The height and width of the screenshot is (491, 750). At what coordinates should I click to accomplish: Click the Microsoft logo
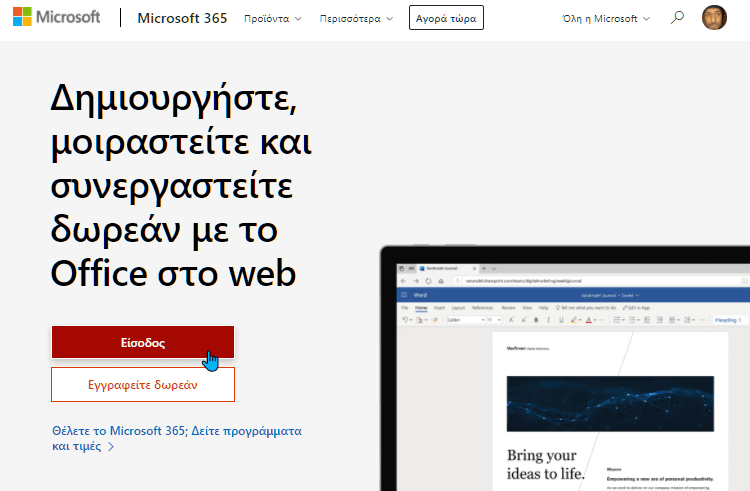(56, 17)
